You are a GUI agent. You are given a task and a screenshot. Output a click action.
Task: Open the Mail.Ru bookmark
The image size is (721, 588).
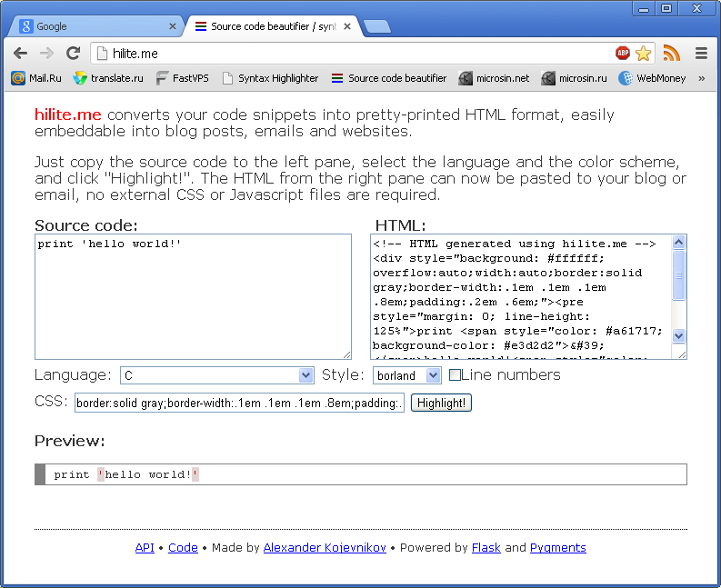point(36,78)
